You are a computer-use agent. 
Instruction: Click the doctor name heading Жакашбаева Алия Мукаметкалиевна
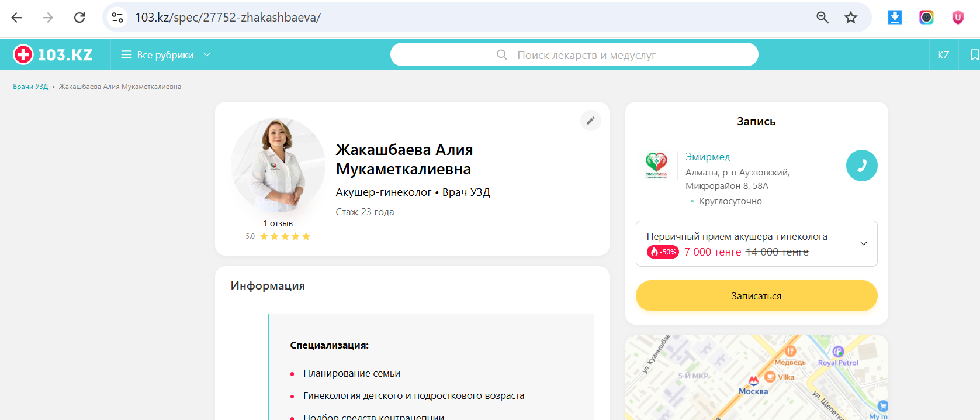404,159
